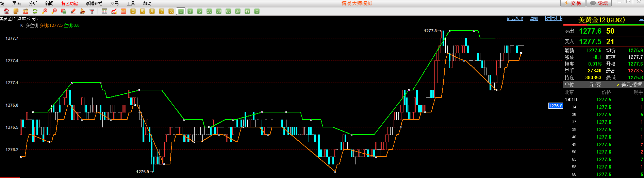
Task: Click the green refresh arrows icon
Action: [35, 11]
